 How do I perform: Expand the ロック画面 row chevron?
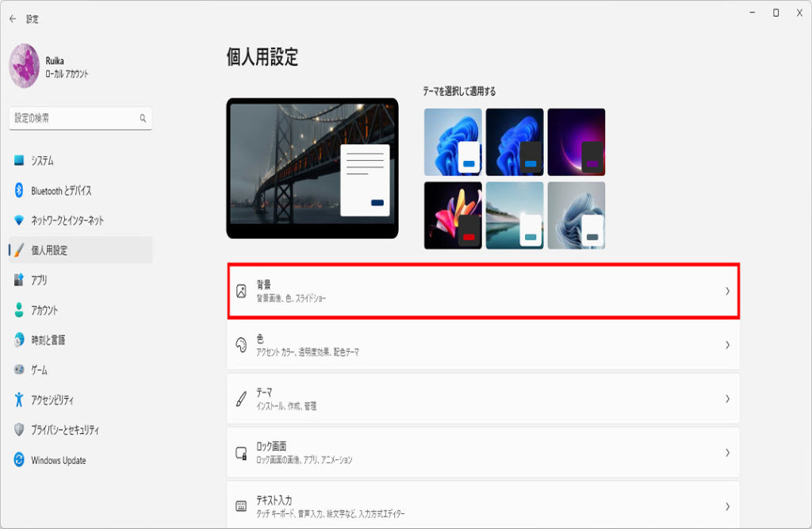click(x=728, y=453)
